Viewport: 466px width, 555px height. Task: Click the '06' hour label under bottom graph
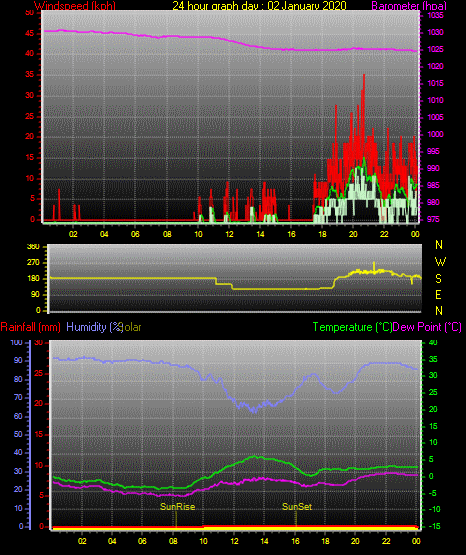[x=142, y=541]
